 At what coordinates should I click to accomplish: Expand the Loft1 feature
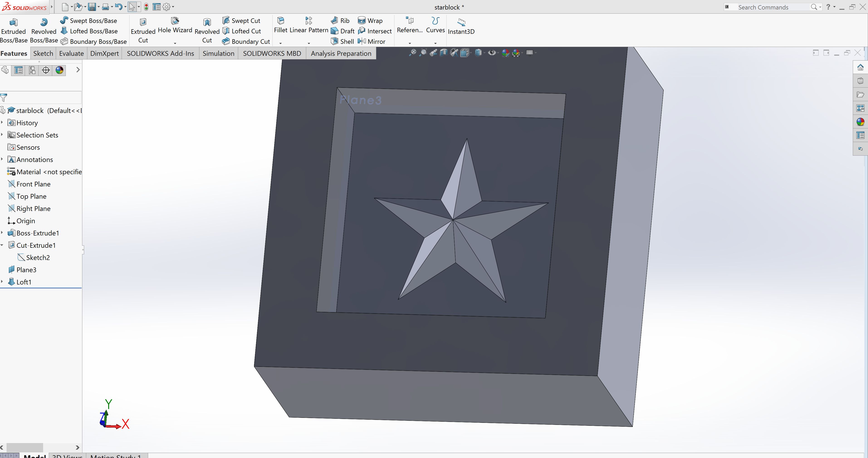2,282
